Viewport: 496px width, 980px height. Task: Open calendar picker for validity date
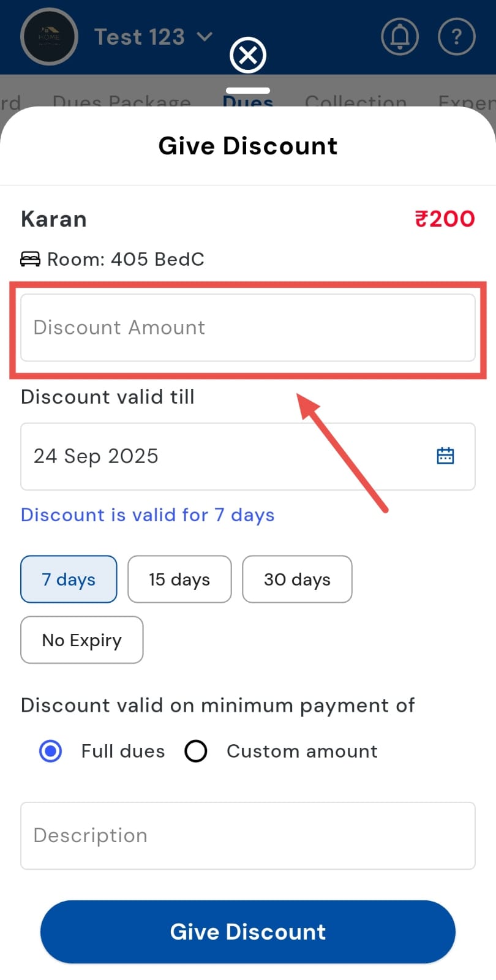point(445,456)
